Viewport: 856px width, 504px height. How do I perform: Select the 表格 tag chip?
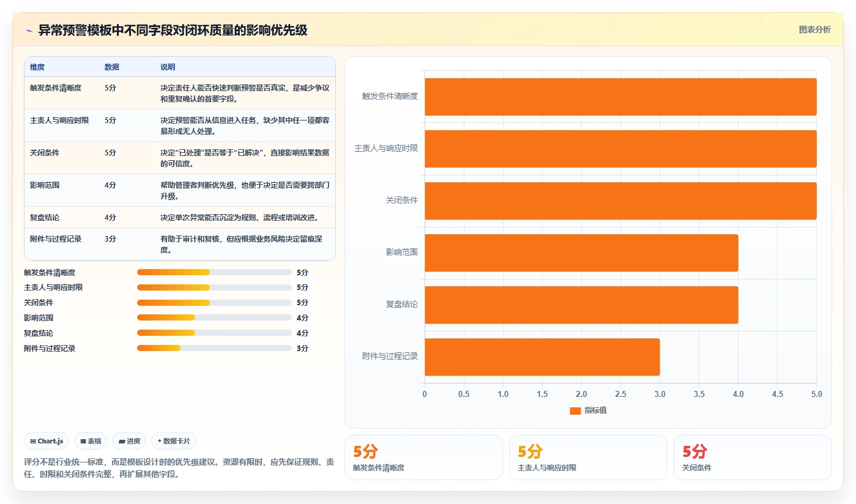pyautogui.click(x=91, y=441)
